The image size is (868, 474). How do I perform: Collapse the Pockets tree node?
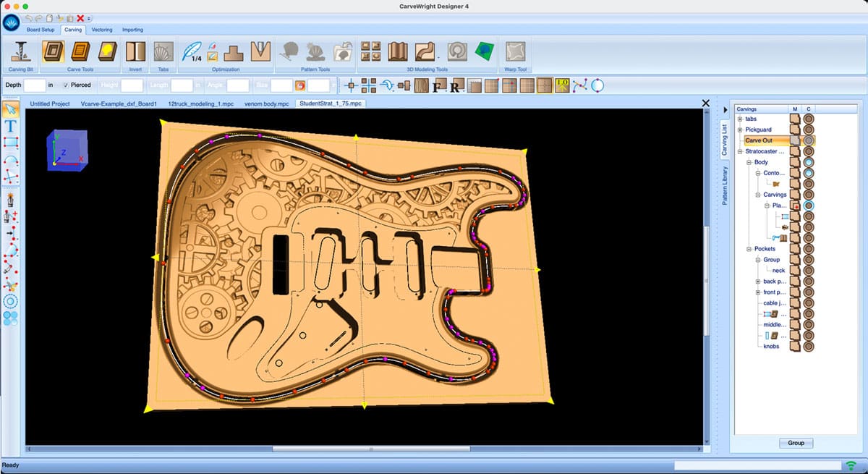click(749, 249)
